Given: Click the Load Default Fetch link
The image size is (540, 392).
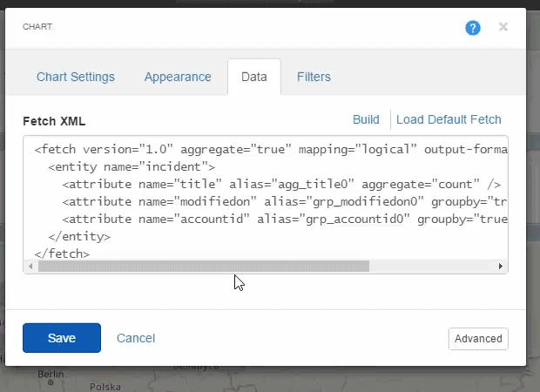Looking at the screenshot, I should [449, 119].
